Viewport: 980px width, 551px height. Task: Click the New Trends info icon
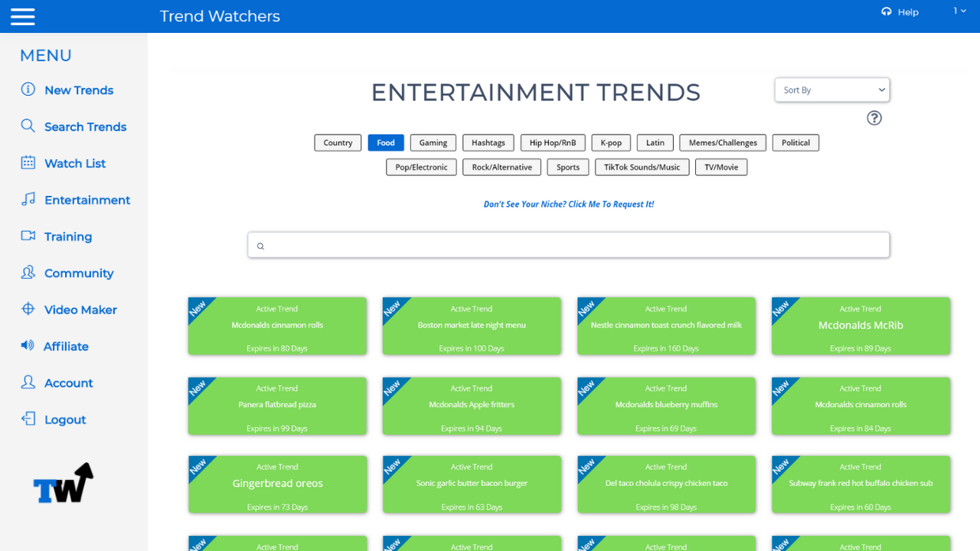(28, 89)
